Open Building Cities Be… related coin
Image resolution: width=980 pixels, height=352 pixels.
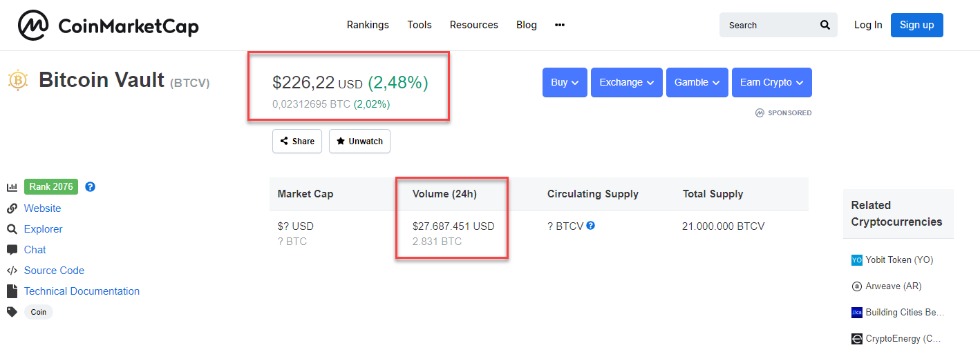click(x=905, y=313)
